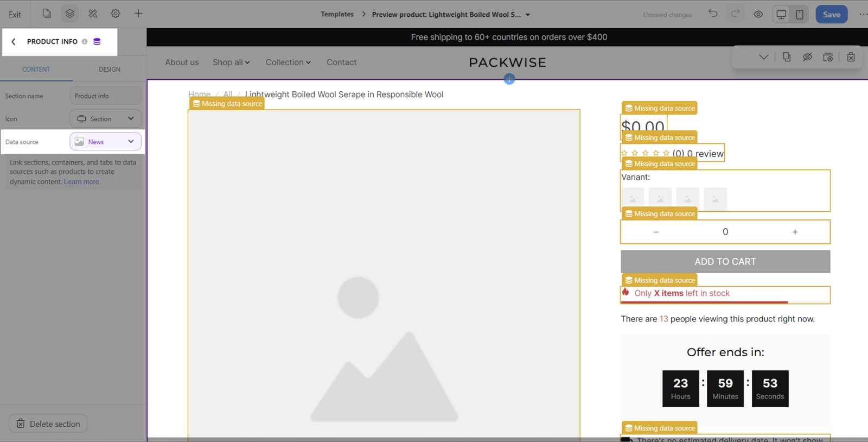Click the ADD TO CART button
Viewport: 868px width, 442px height.
click(x=725, y=262)
